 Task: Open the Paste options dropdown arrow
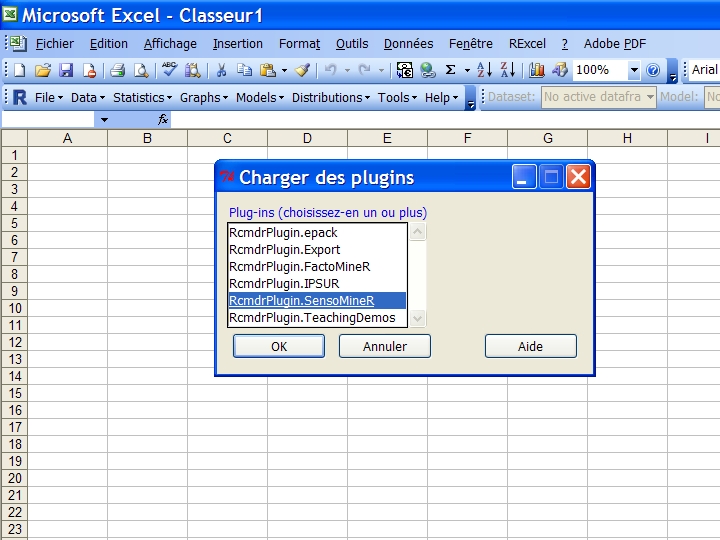(284, 70)
